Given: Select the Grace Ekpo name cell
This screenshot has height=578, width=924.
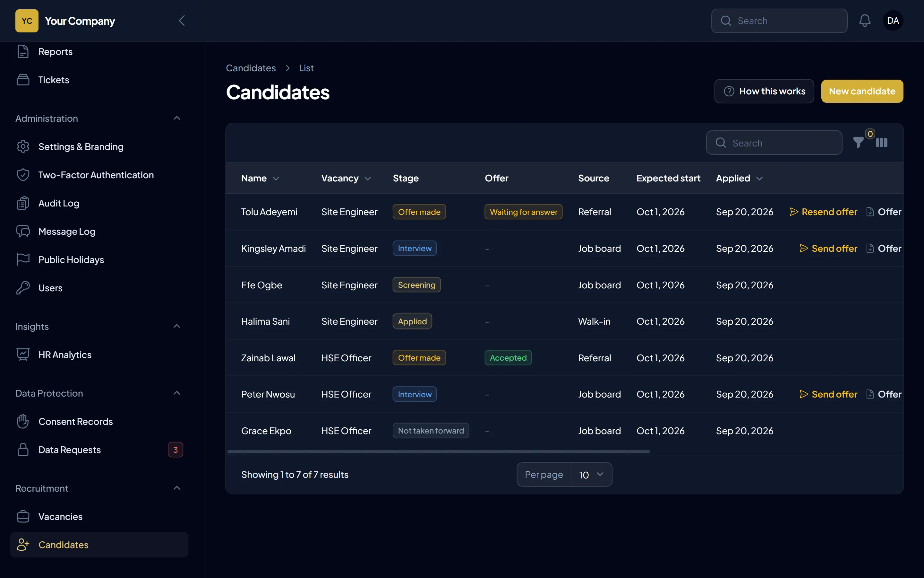Looking at the screenshot, I should (x=266, y=431).
